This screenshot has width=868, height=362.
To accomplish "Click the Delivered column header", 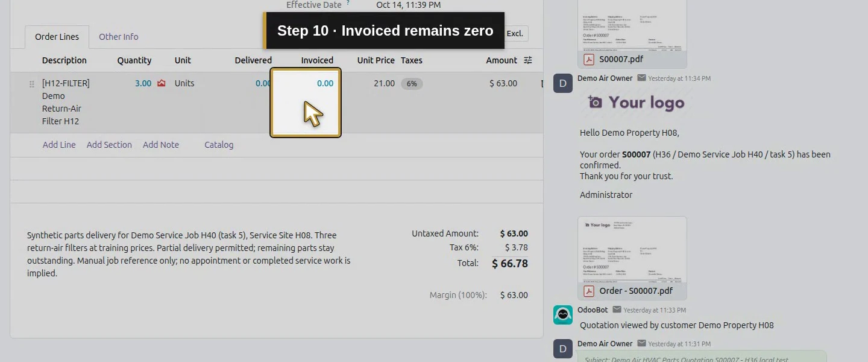I will (253, 60).
